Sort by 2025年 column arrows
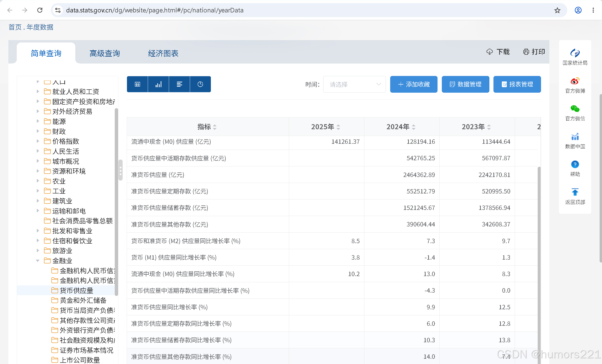This screenshot has height=364, width=602. pyautogui.click(x=338, y=127)
